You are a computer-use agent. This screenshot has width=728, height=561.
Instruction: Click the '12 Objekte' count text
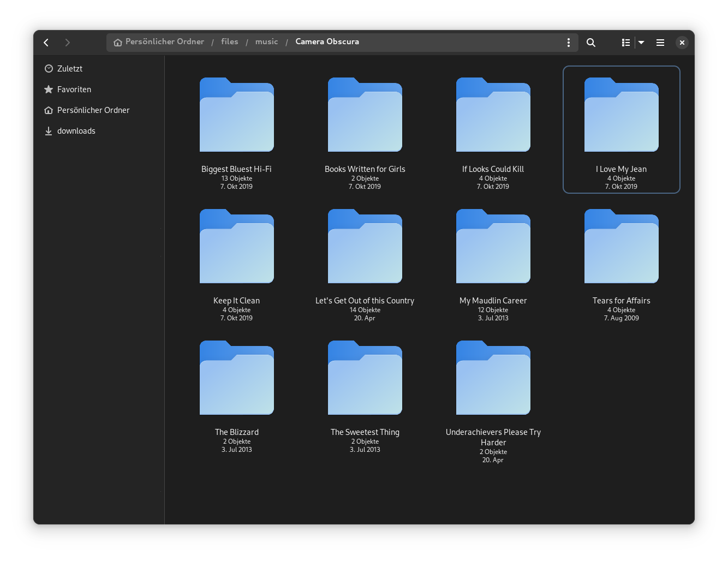tap(493, 310)
